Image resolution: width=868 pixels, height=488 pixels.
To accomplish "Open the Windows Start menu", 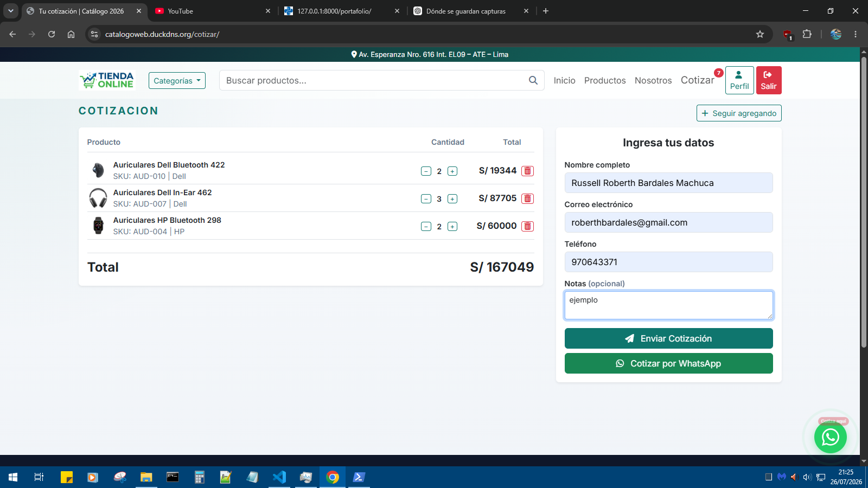I will tap(13, 477).
